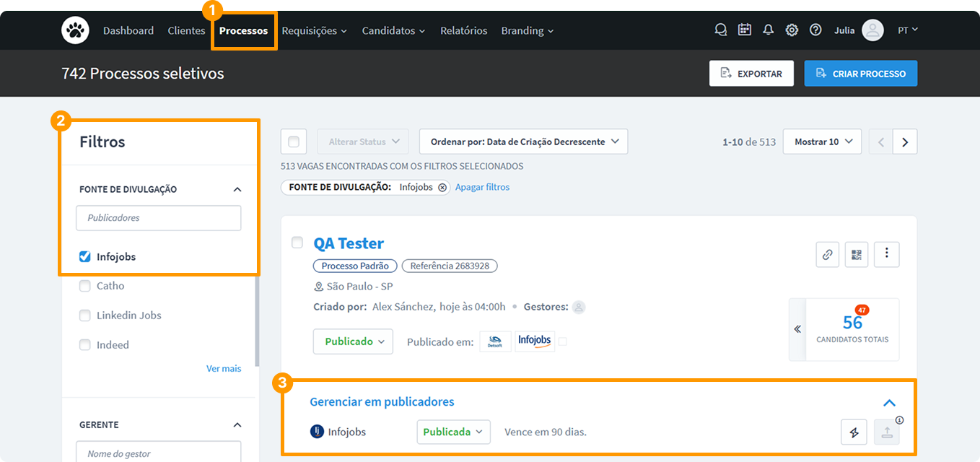Open QR code icon for QA Tester
This screenshot has height=462, width=980.
(857, 254)
